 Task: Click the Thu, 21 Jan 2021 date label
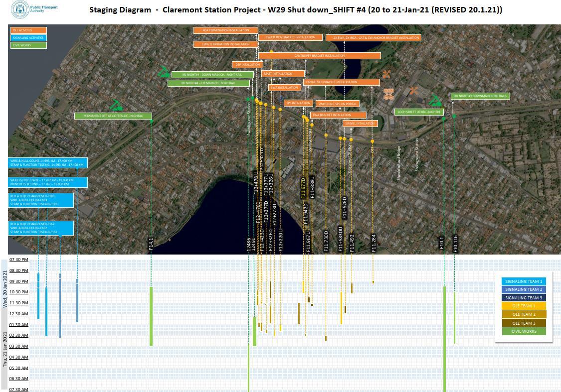point(5,349)
